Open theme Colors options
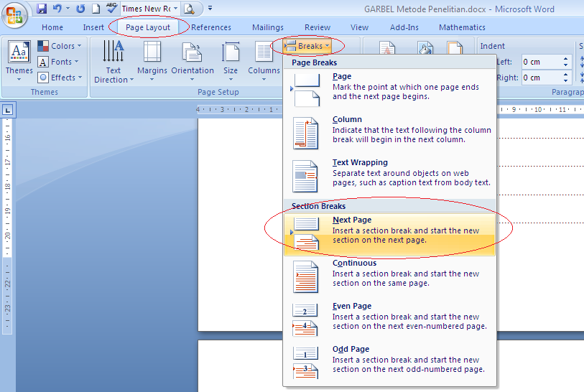584x392 pixels. [x=60, y=46]
